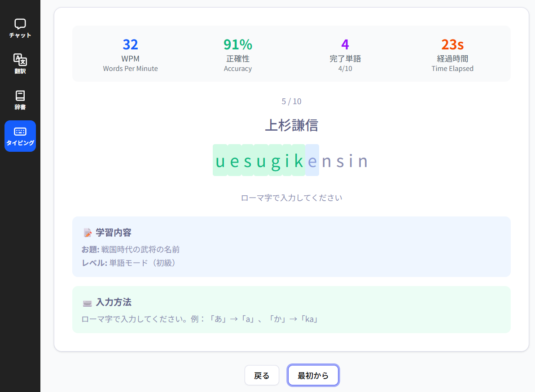Open the 翻訳 translation sidebar icon
The height and width of the screenshot is (392, 535).
click(x=20, y=64)
